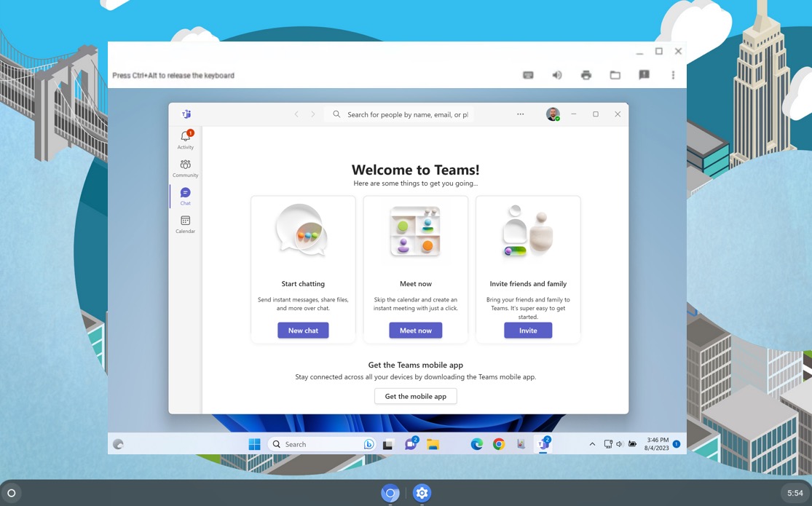Click the Teams logo at top left
This screenshot has width=812, height=506.
[186, 114]
